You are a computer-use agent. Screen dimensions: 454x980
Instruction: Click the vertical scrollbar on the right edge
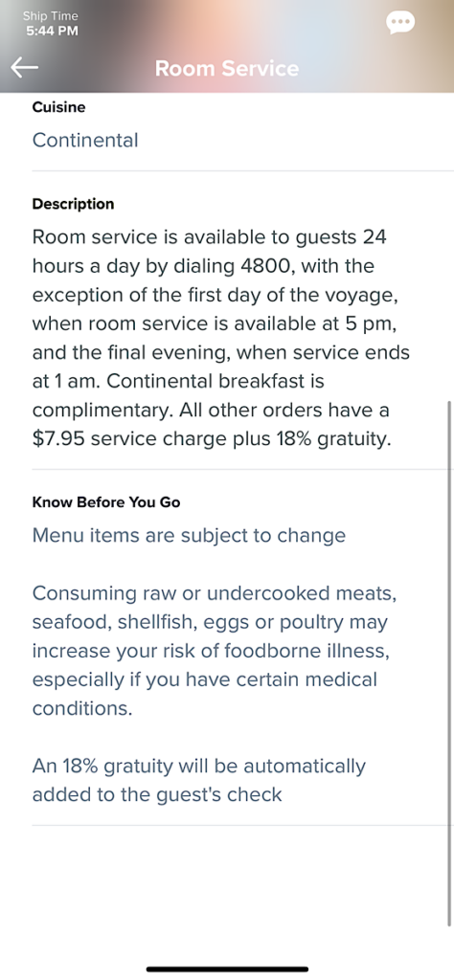pos(449,662)
